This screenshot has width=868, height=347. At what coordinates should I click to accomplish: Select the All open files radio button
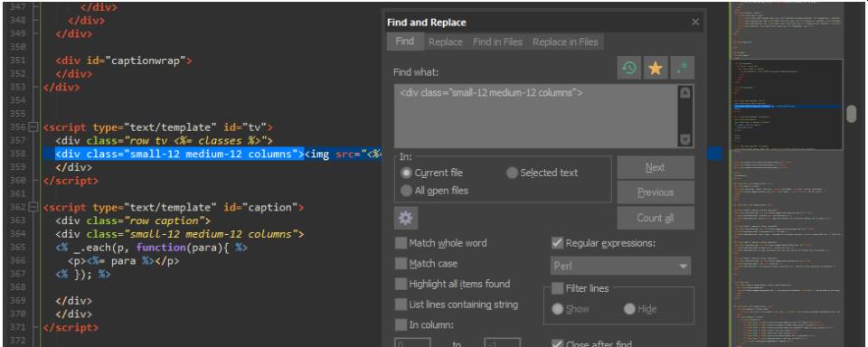point(406,191)
